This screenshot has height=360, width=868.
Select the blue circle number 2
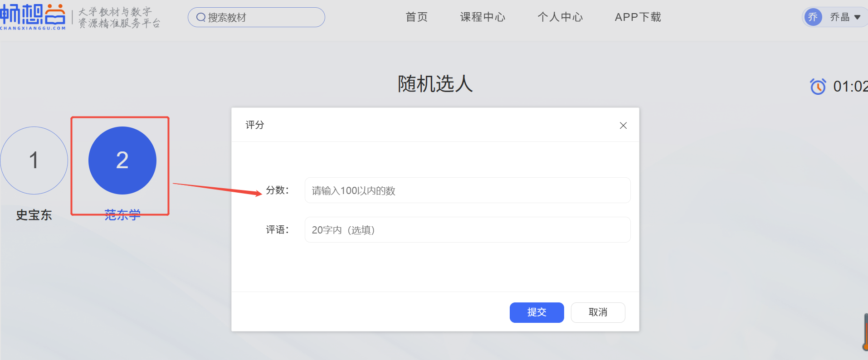(122, 161)
